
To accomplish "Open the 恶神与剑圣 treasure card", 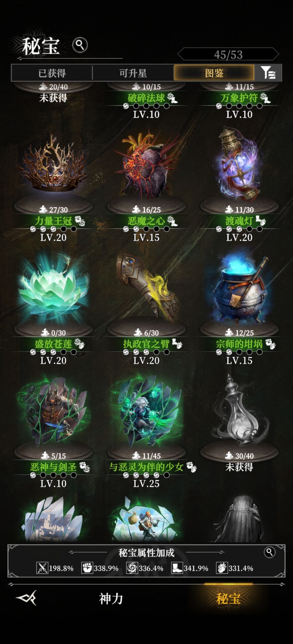I will tap(53, 411).
